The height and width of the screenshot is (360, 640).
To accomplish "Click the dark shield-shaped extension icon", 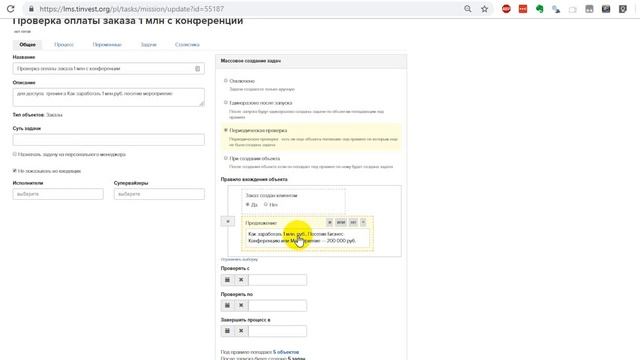I will (622, 9).
